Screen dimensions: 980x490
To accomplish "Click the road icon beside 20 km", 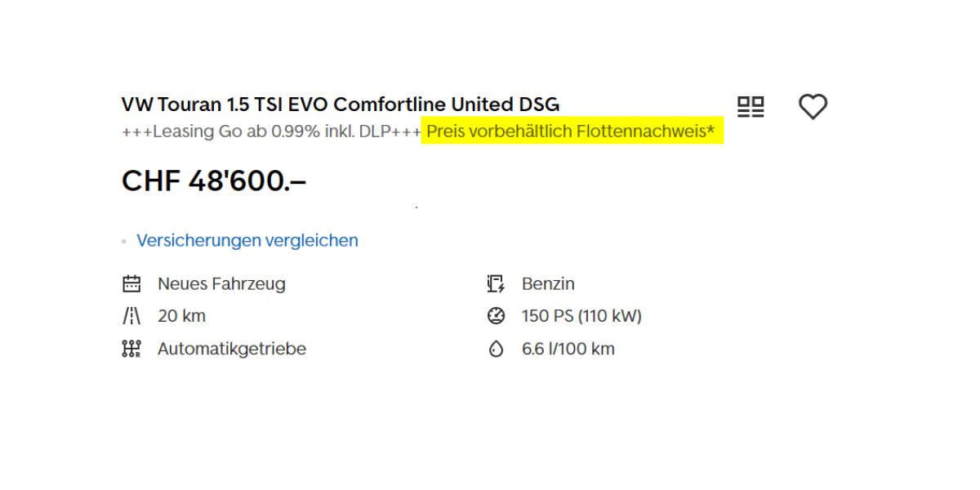I will pyautogui.click(x=131, y=316).
